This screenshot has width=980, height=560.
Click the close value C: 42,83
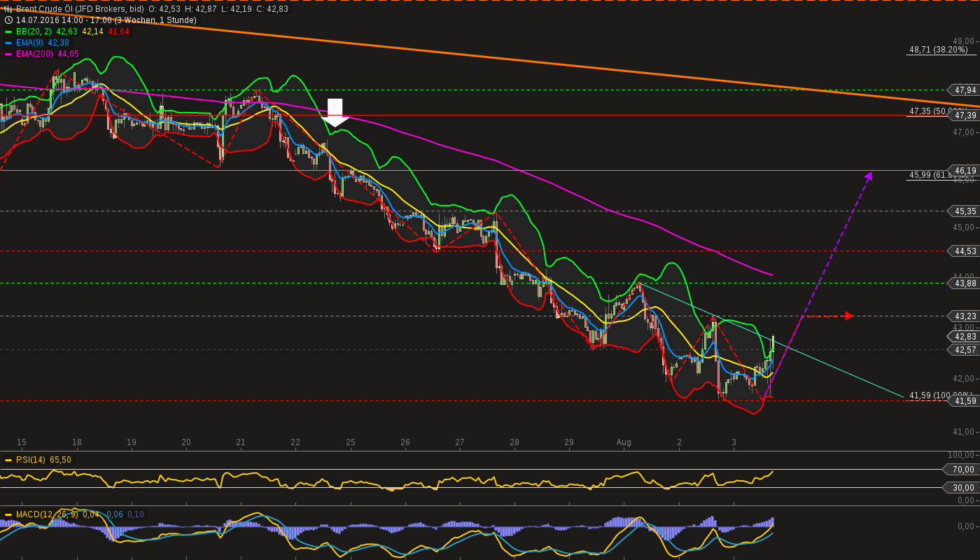click(272, 9)
